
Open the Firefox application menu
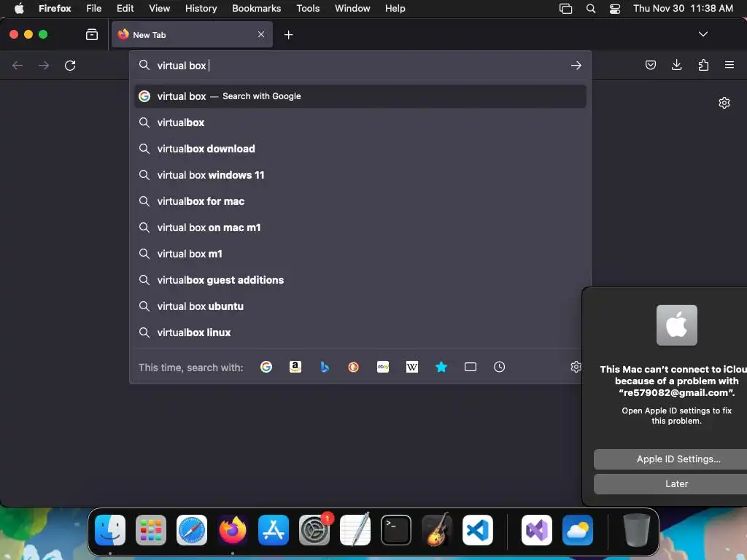pos(729,65)
